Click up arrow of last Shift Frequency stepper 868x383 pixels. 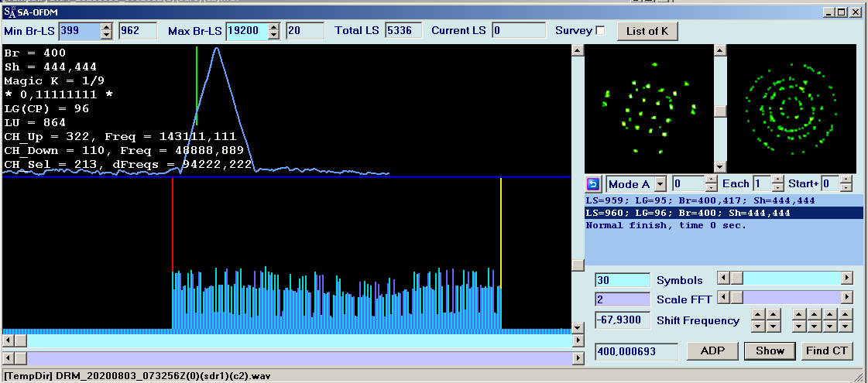(845, 314)
